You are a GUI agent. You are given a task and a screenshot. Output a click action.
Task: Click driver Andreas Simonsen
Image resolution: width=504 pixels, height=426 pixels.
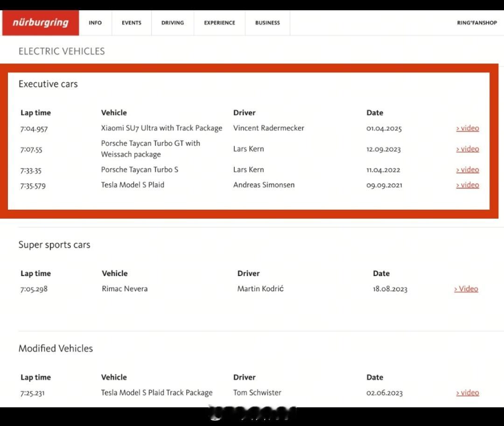click(x=264, y=185)
